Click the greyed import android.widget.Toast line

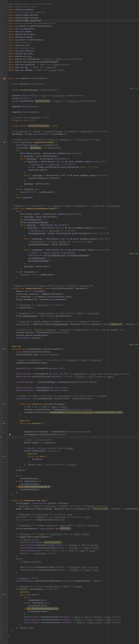tap(22, 48)
